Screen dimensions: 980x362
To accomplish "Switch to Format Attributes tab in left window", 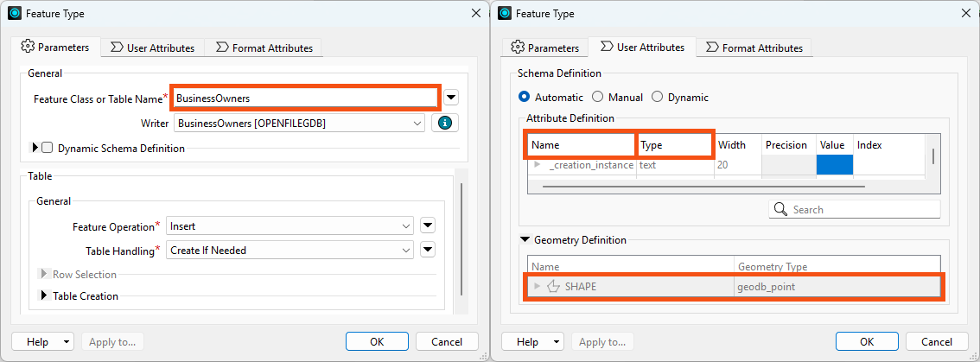I will (x=264, y=48).
